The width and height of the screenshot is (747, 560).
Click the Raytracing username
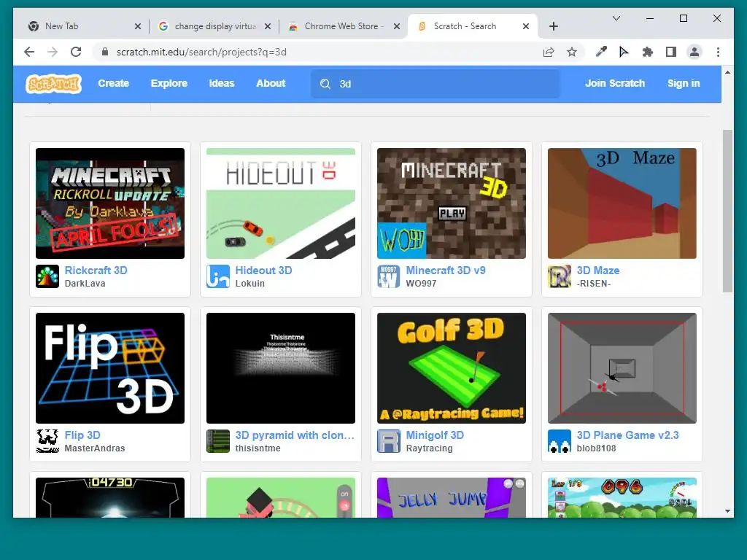429,448
